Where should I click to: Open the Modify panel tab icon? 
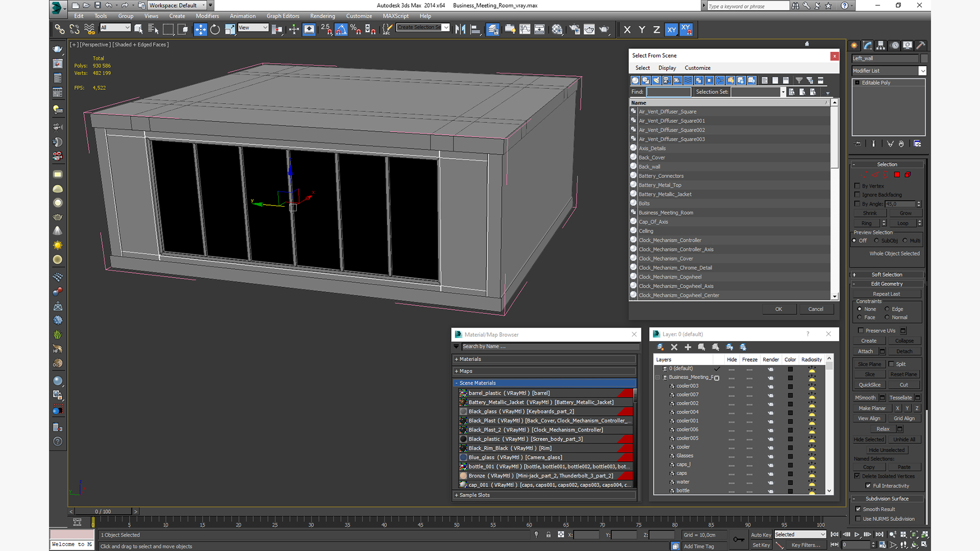[x=868, y=45]
